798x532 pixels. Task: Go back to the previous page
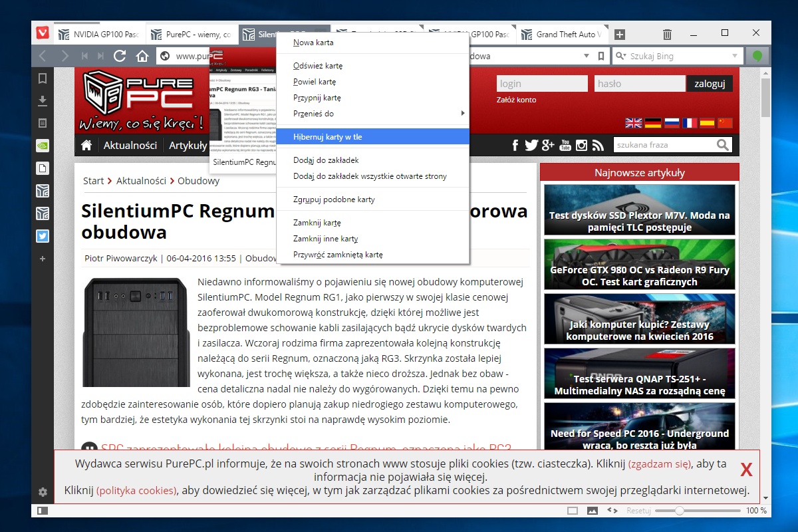[x=43, y=56]
